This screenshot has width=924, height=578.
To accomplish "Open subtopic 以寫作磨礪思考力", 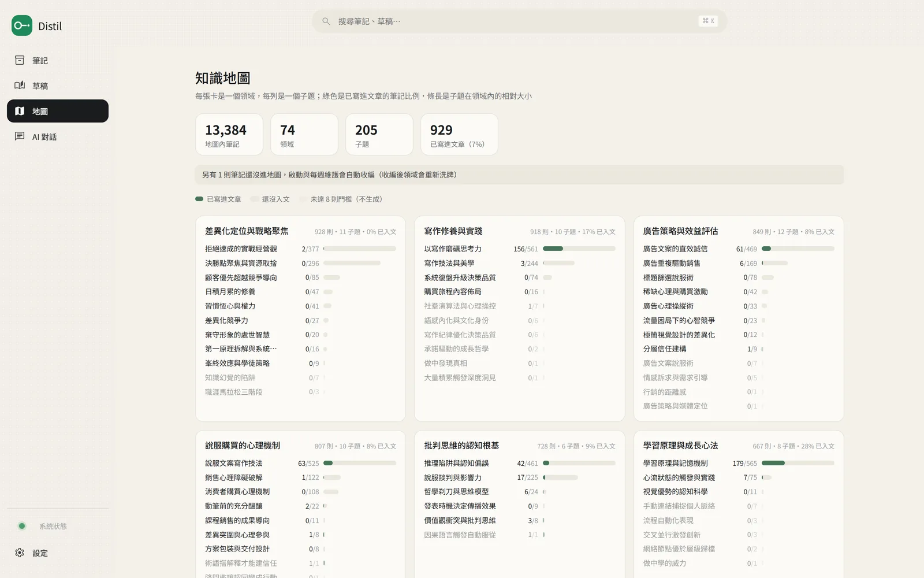I will (x=453, y=249).
